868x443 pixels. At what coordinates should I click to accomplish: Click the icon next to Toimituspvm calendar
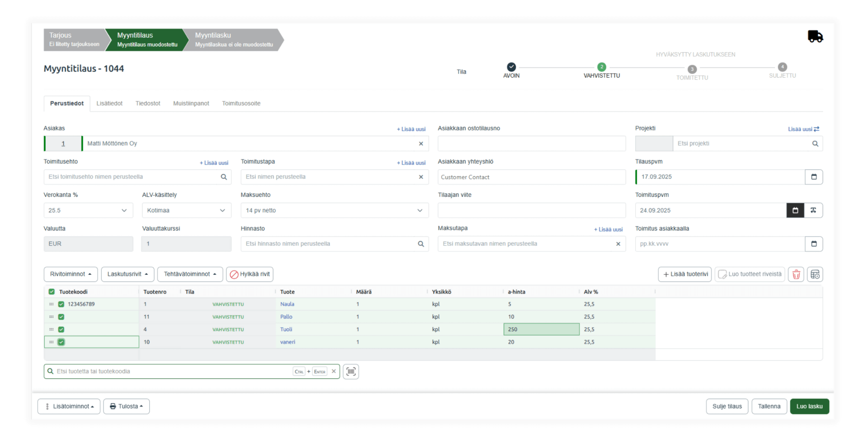tap(813, 210)
